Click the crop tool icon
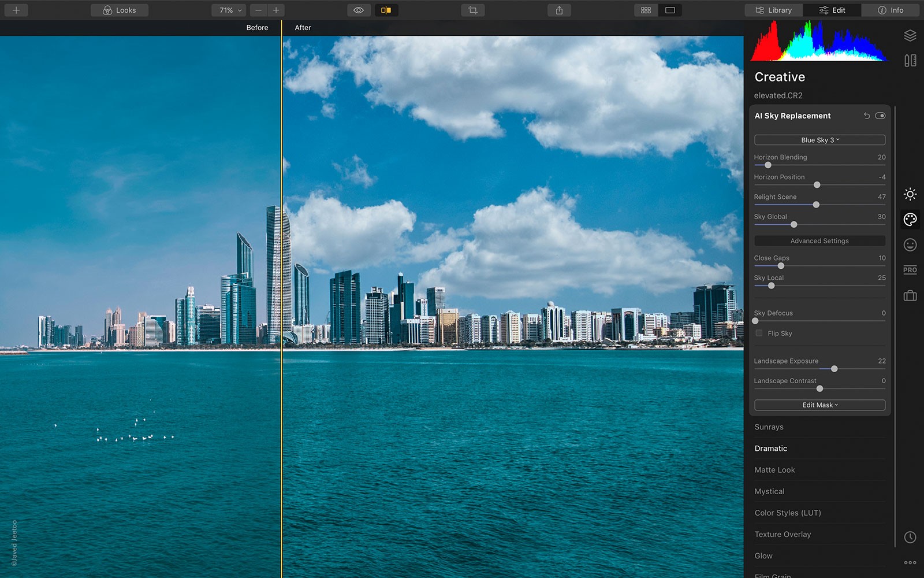This screenshot has width=924, height=578. click(473, 10)
